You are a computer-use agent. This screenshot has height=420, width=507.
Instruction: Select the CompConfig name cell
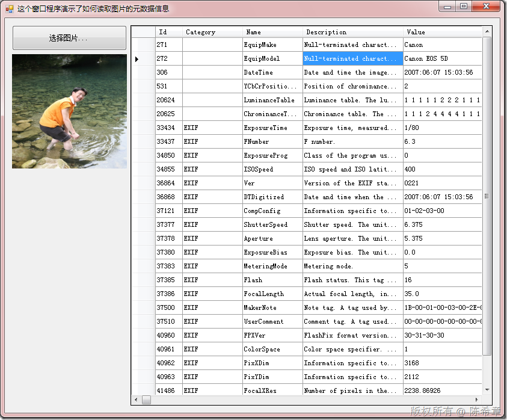[272, 211]
